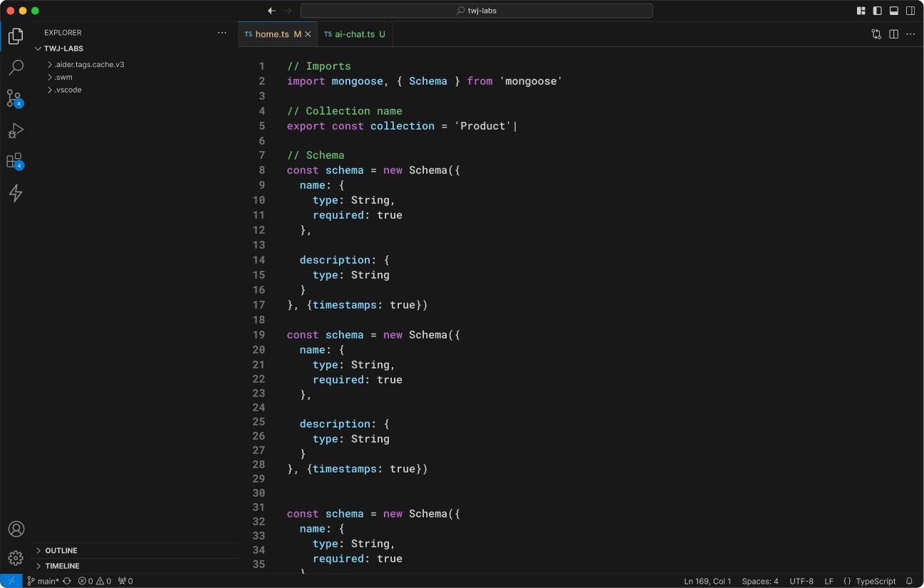Click the lightning bolt extension icon
This screenshot has height=588, width=924.
click(15, 193)
